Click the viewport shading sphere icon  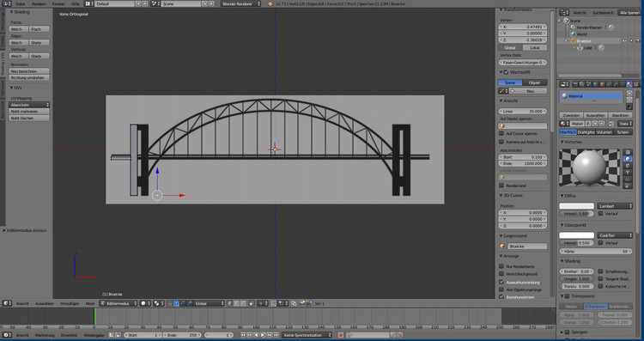pyautogui.click(x=144, y=303)
